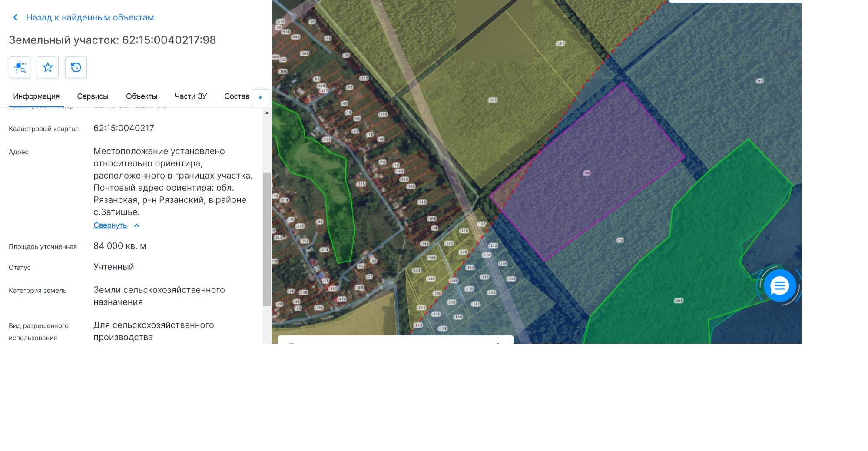The height and width of the screenshot is (451, 868).
Task: Select the status value 'Учтенный'
Action: click(x=114, y=267)
